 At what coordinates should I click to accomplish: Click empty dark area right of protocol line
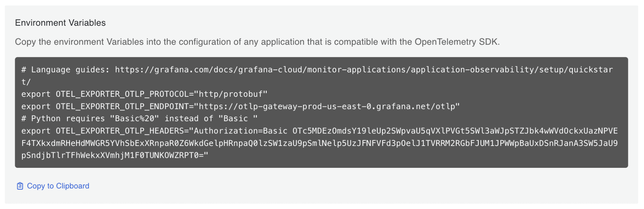pos(451,94)
